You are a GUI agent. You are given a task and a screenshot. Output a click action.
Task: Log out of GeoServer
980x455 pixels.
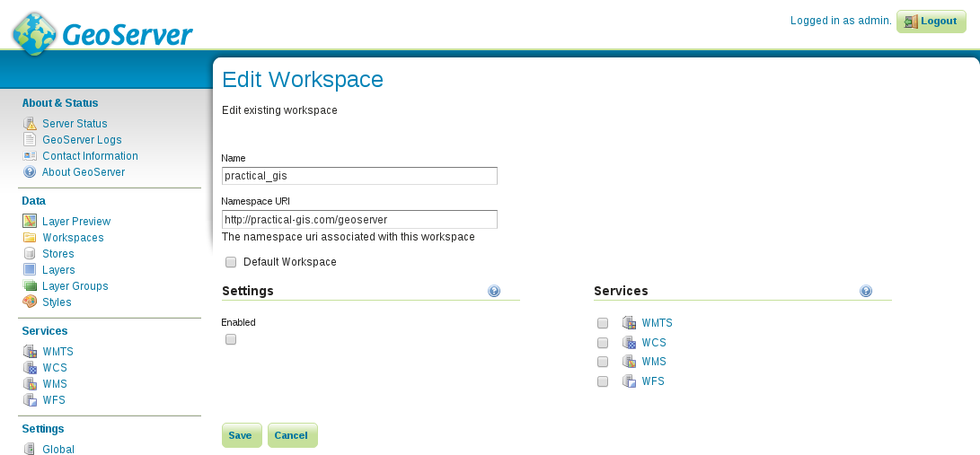coord(931,22)
